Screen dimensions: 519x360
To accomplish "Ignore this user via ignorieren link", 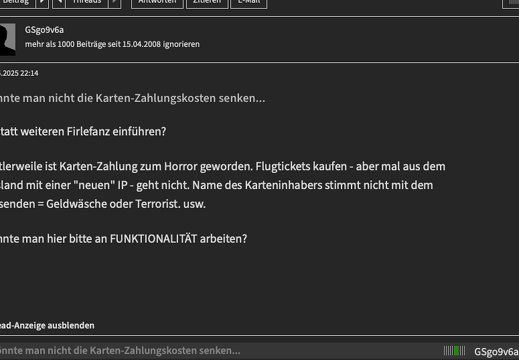I will tap(181, 44).
